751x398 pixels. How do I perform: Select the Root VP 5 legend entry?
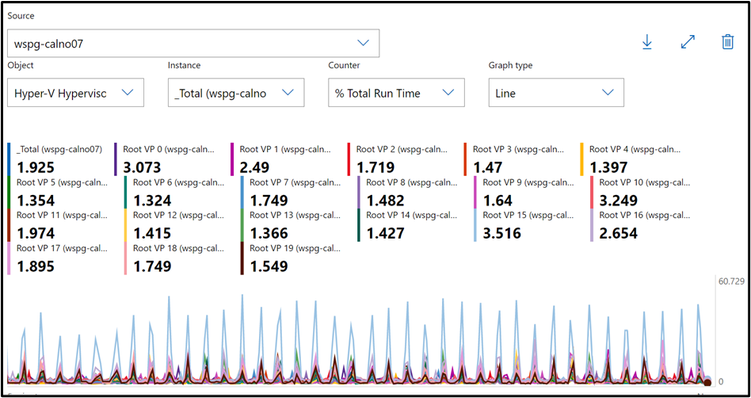(58, 193)
